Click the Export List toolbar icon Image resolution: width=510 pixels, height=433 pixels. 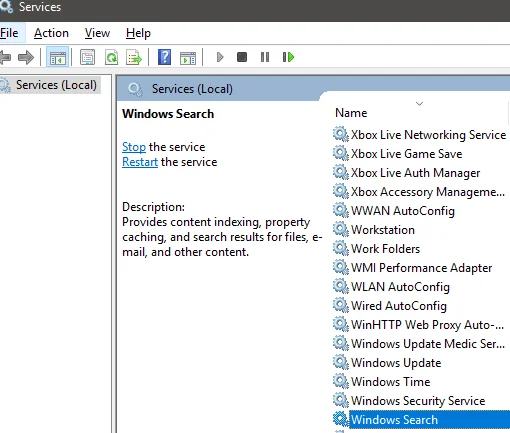click(x=134, y=57)
